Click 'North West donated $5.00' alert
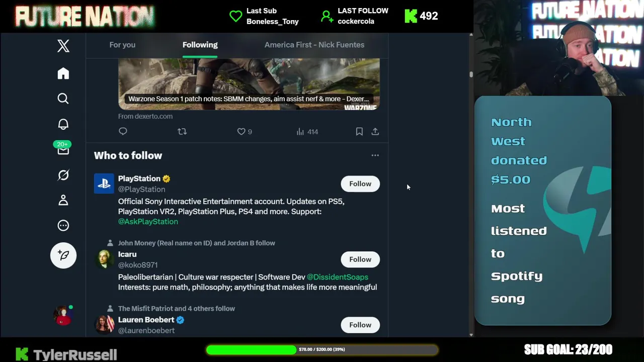Screen dimensions: 644x362 point(519,151)
